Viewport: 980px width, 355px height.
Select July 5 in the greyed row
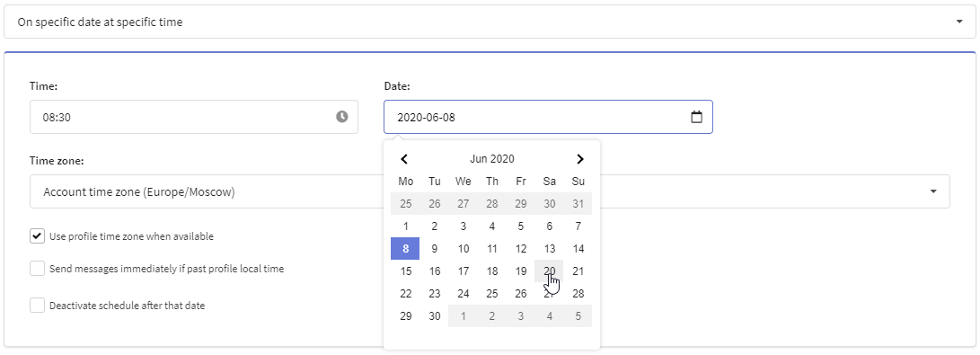[578, 316]
